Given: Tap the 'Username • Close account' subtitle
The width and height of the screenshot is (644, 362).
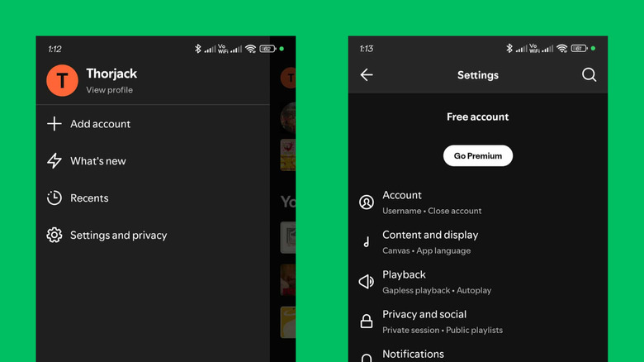Looking at the screenshot, I should tap(432, 211).
